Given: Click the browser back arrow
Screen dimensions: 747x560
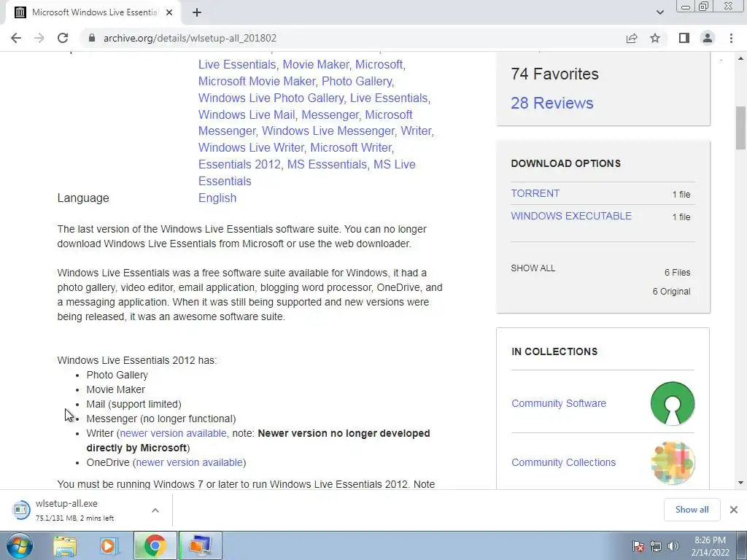Looking at the screenshot, I should point(16,38).
